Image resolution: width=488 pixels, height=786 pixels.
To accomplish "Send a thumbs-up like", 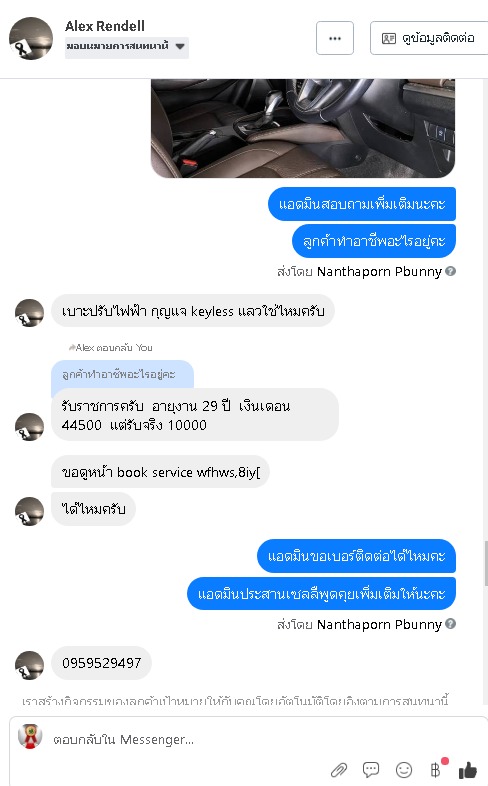I will (x=467, y=769).
